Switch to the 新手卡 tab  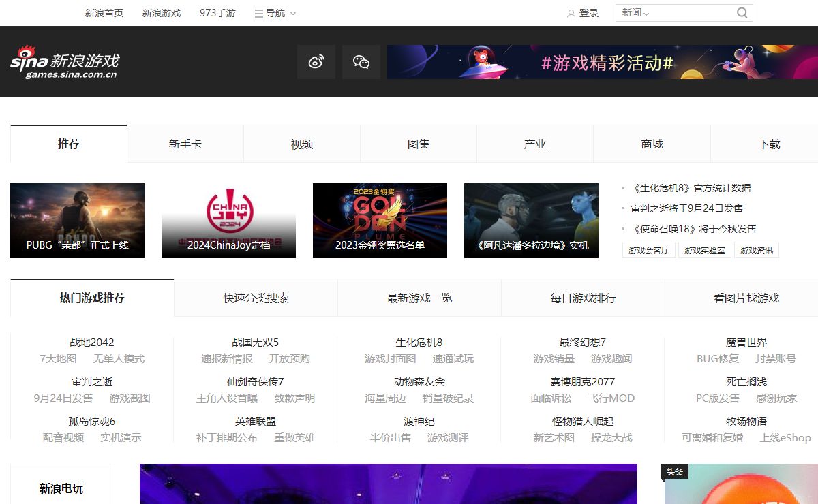pos(185,144)
